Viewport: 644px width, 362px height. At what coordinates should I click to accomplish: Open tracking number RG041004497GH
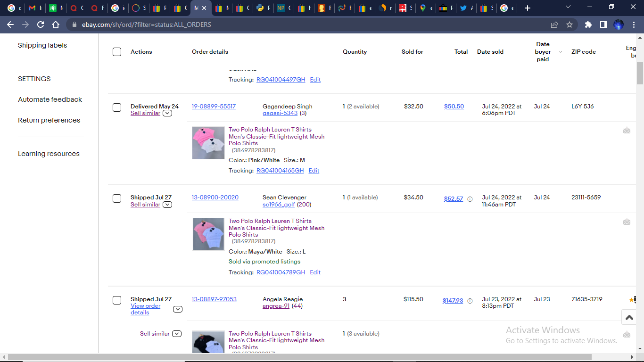tap(281, 80)
